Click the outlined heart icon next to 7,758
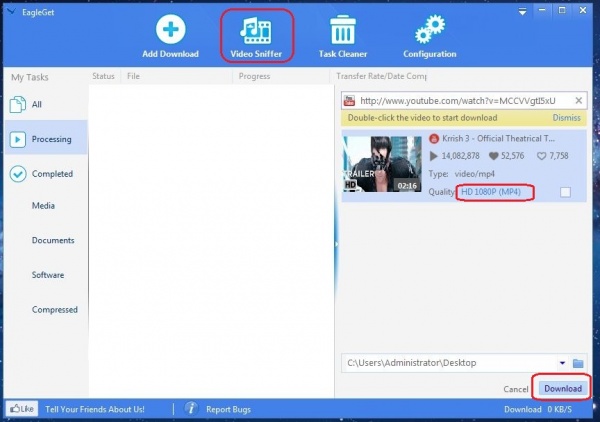The image size is (600, 422). click(x=541, y=156)
